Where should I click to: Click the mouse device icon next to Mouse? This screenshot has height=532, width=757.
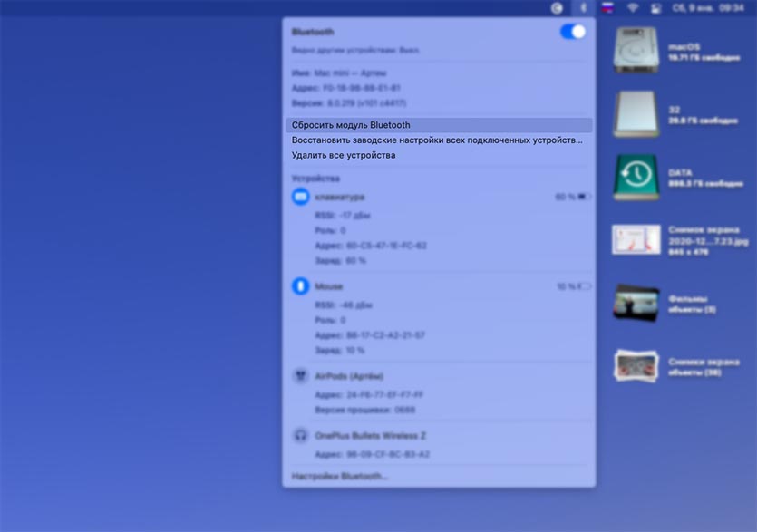coord(300,286)
